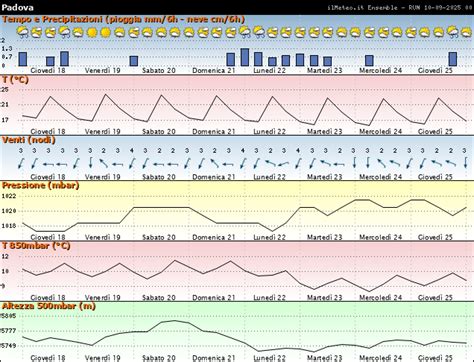Click the Padova title in the header

(17, 7)
